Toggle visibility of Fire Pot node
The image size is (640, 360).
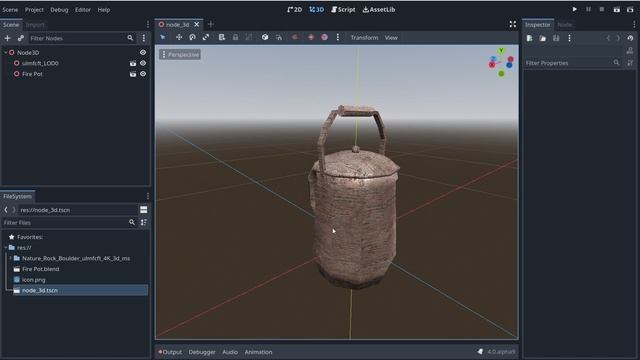coord(143,74)
